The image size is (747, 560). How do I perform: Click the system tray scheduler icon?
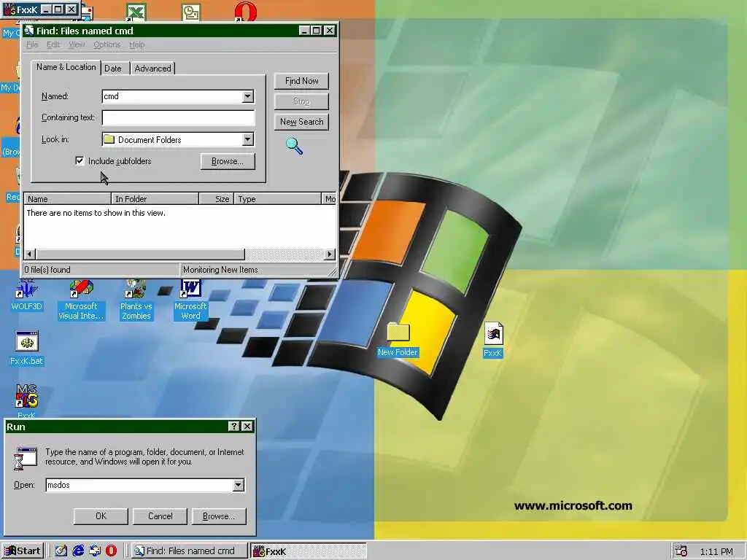click(681, 551)
